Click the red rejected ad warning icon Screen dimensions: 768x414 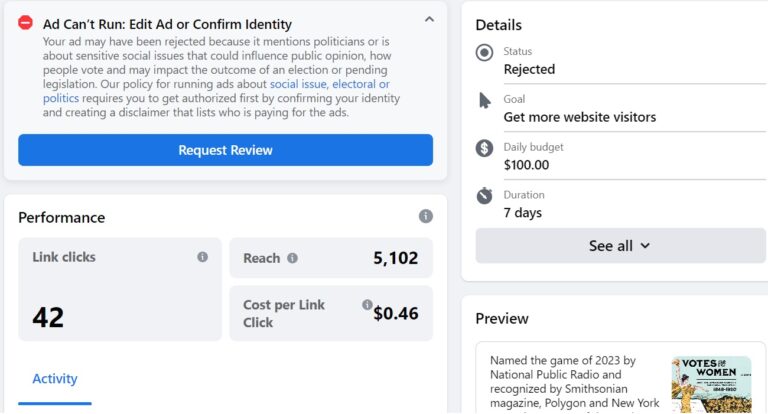25,23
